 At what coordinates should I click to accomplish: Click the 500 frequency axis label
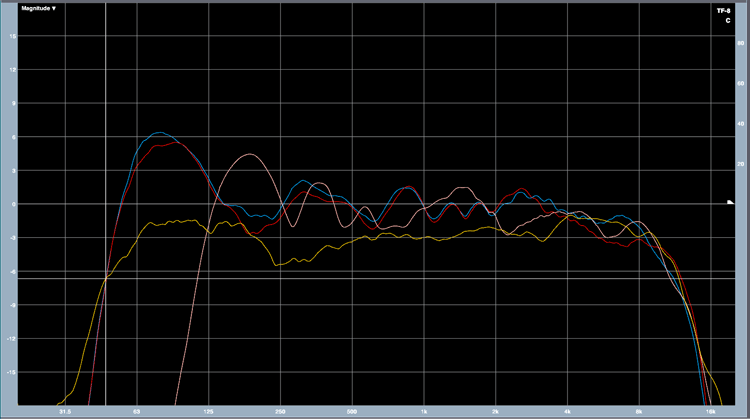352,411
